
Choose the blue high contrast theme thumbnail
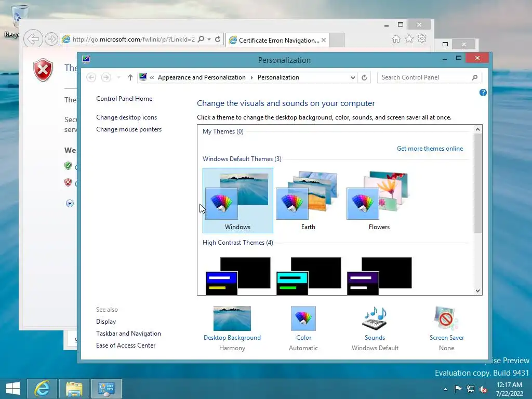pyautogui.click(x=238, y=276)
